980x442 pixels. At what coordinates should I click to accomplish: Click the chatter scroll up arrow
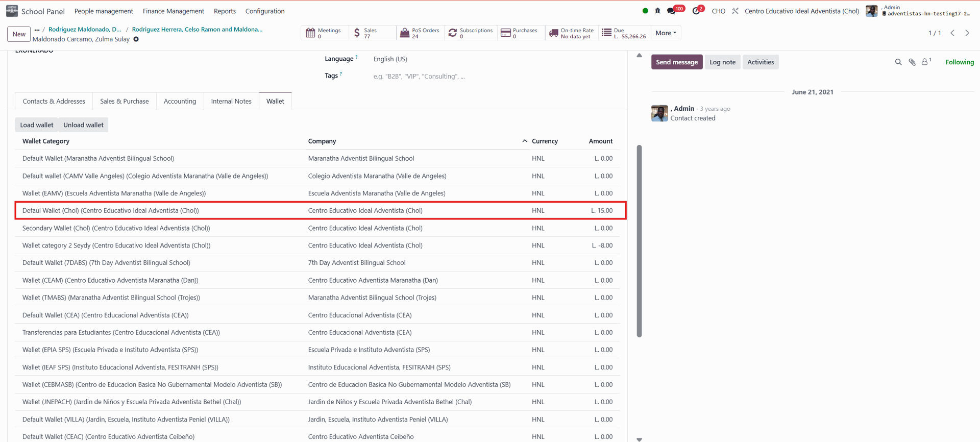tap(639, 55)
